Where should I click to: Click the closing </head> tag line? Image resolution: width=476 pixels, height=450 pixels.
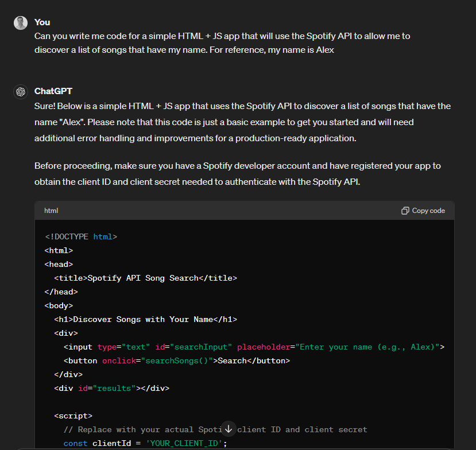pos(61,292)
